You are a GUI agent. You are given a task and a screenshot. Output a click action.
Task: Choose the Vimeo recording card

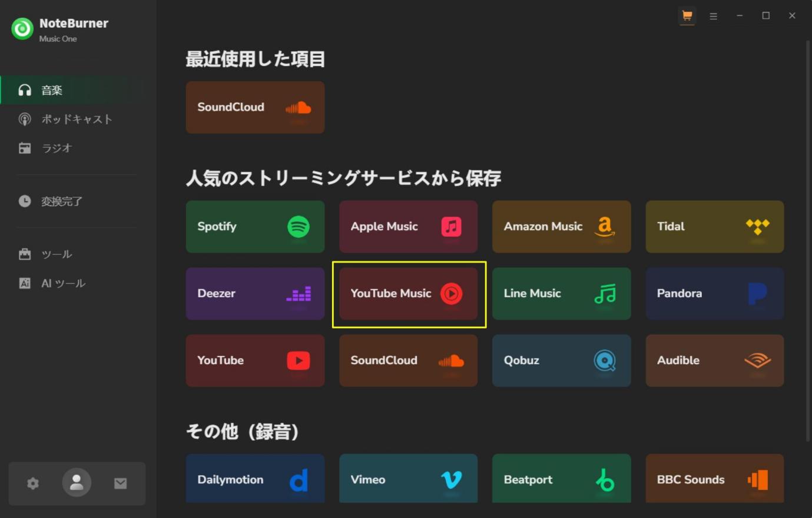click(x=408, y=479)
